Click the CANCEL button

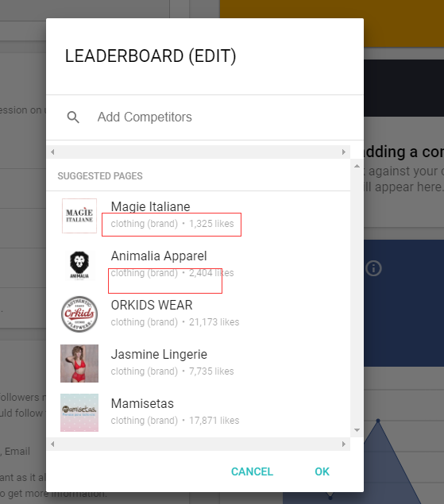point(252,471)
